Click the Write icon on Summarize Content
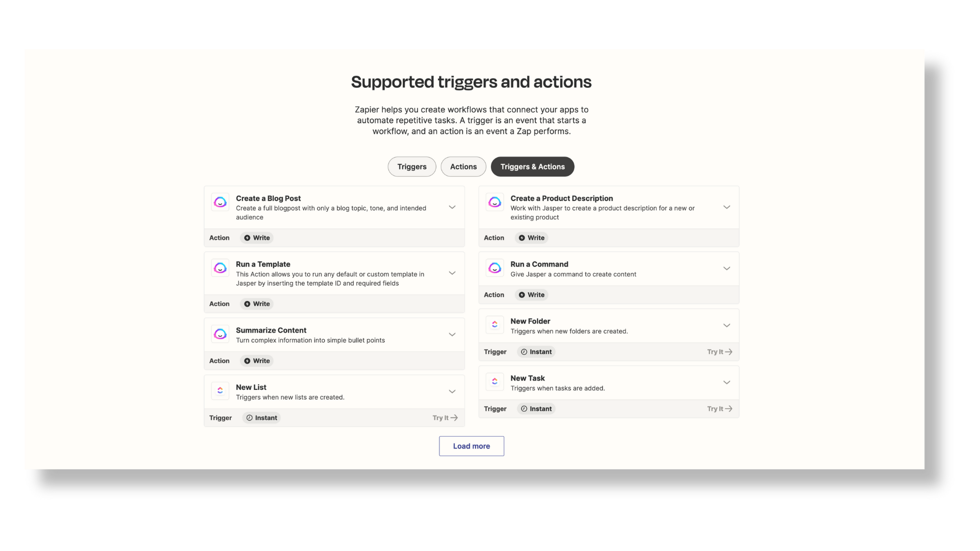This screenshot has height=551, width=980. [x=247, y=361]
